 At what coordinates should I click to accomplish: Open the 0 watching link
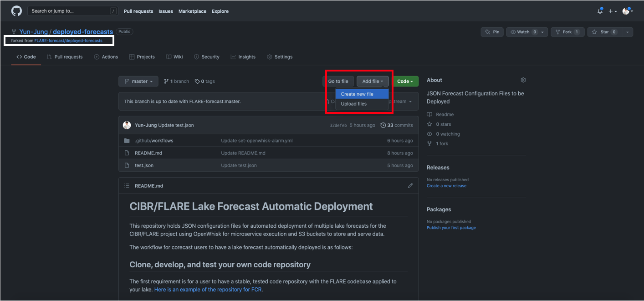click(x=443, y=134)
